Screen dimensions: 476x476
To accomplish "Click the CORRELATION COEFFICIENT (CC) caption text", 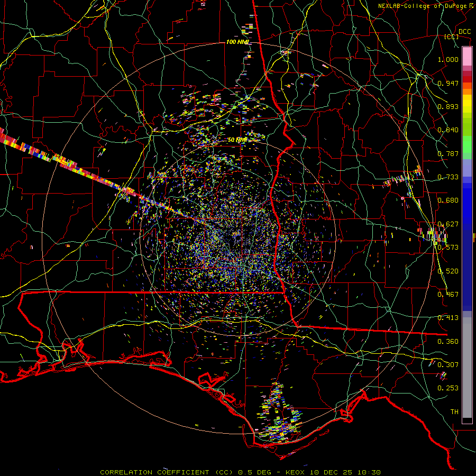I will (167, 472).
